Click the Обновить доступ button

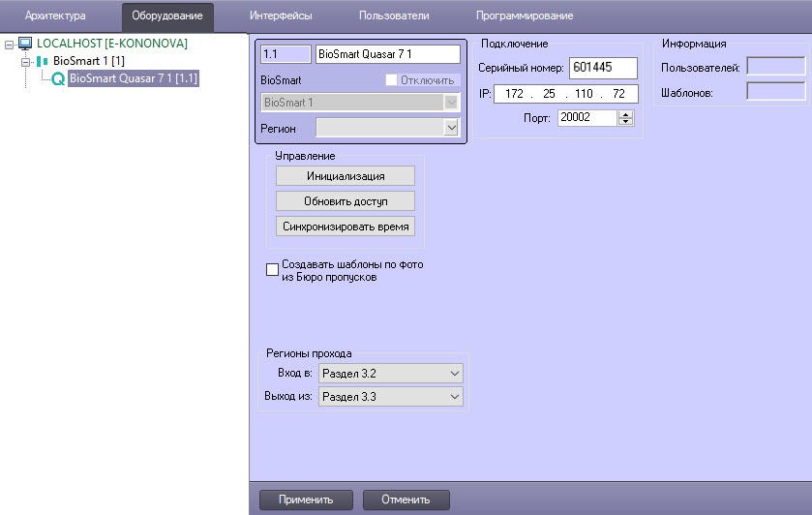(x=346, y=201)
